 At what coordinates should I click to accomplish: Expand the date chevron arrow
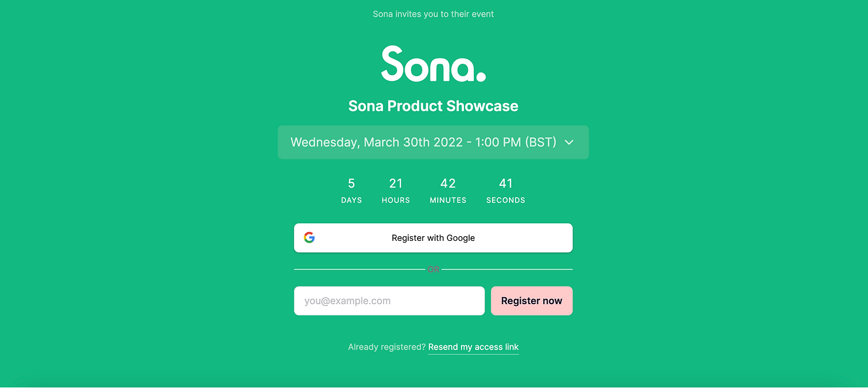point(569,142)
